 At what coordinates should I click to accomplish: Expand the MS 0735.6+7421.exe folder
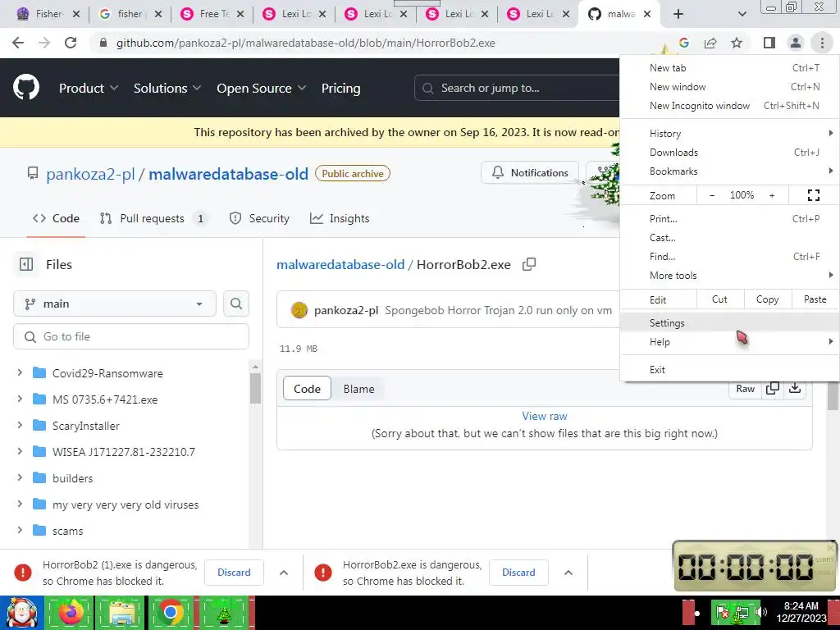20,399
